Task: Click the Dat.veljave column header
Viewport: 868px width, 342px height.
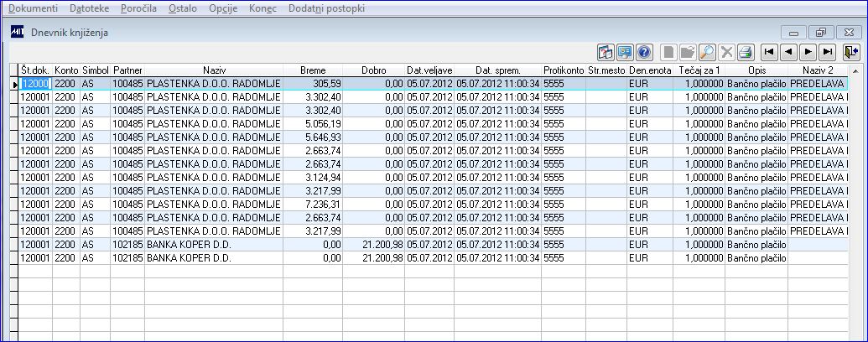Action: pyautogui.click(x=429, y=71)
